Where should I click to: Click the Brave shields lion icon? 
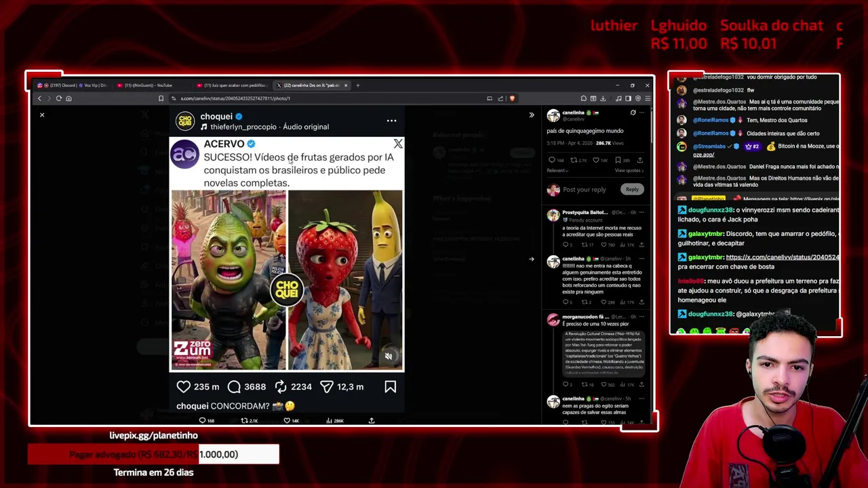click(x=512, y=98)
